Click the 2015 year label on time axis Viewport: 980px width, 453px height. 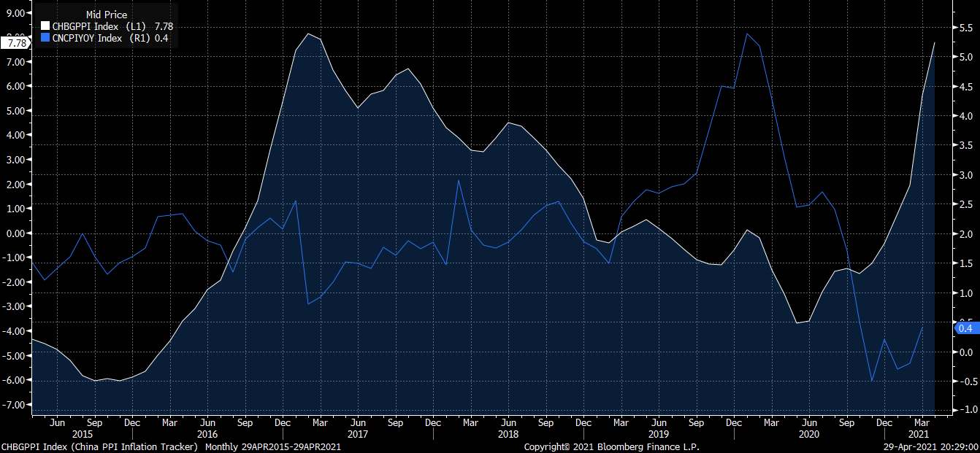click(82, 434)
